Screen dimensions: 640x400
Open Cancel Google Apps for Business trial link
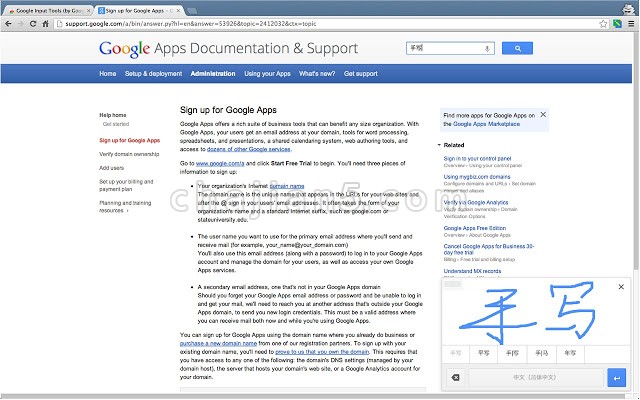489,249
